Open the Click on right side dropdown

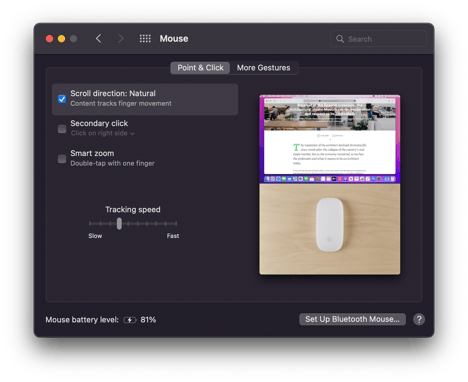pos(103,133)
